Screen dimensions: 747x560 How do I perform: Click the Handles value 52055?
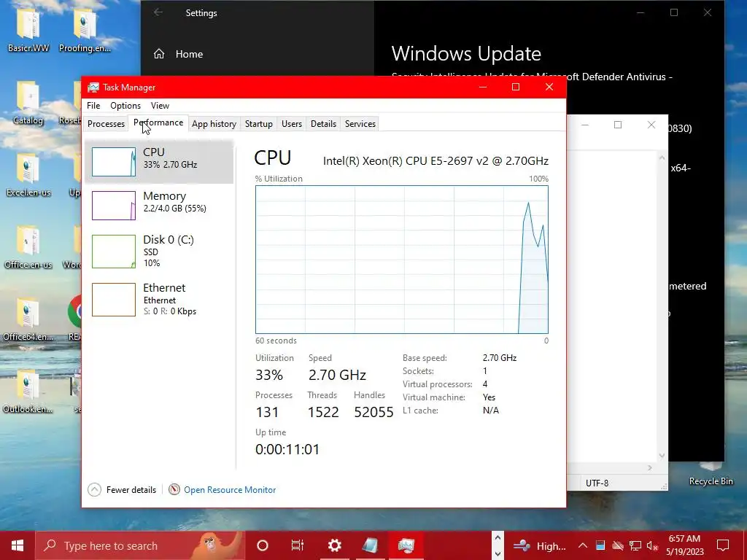point(373,412)
